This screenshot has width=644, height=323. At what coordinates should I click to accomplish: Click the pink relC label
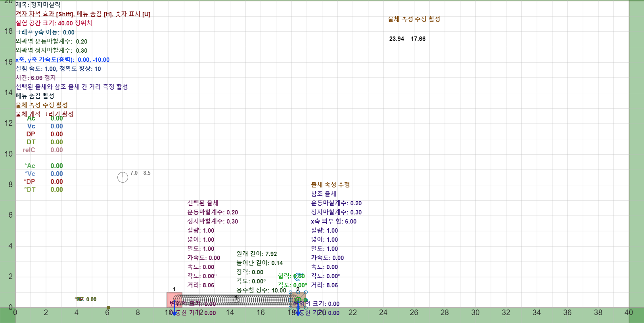coord(29,150)
